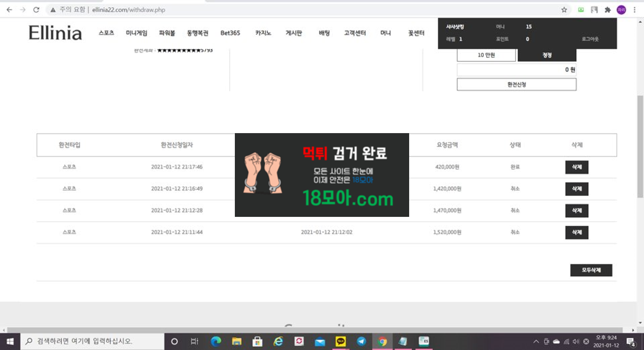
Task: Click the 0 원 amount field
Action: [x=516, y=70]
